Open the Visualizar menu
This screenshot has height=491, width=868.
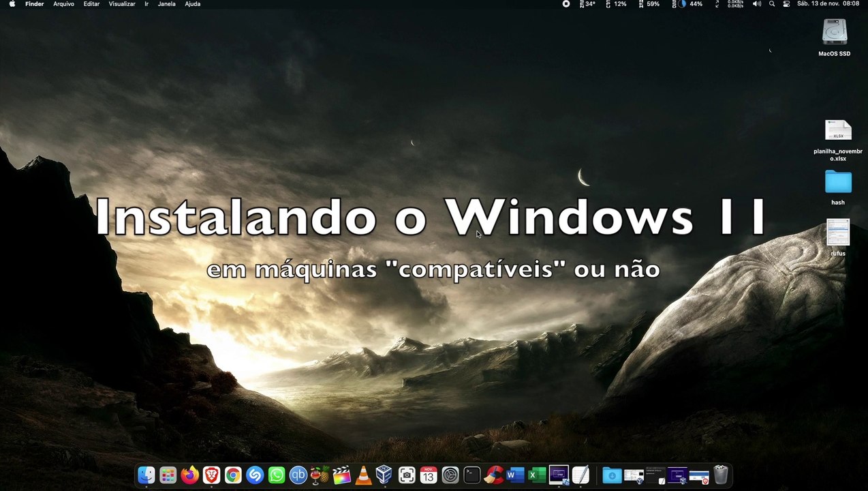click(x=122, y=4)
